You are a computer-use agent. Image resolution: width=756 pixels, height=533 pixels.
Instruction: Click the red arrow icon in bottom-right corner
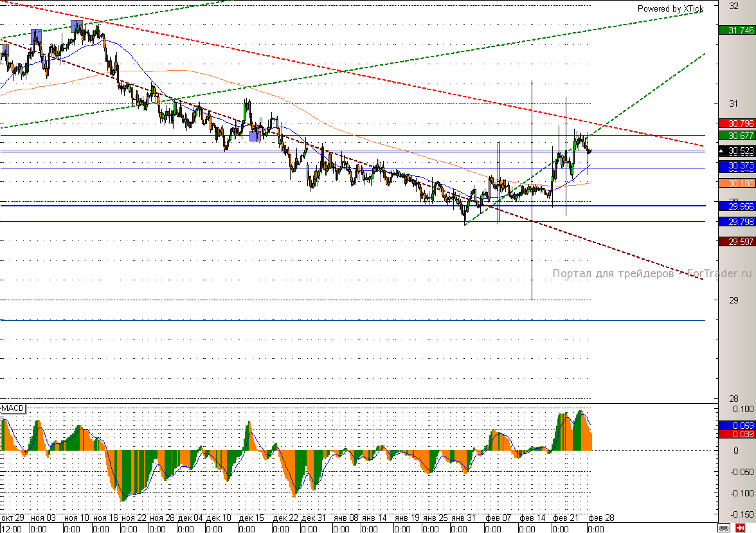coord(740,528)
